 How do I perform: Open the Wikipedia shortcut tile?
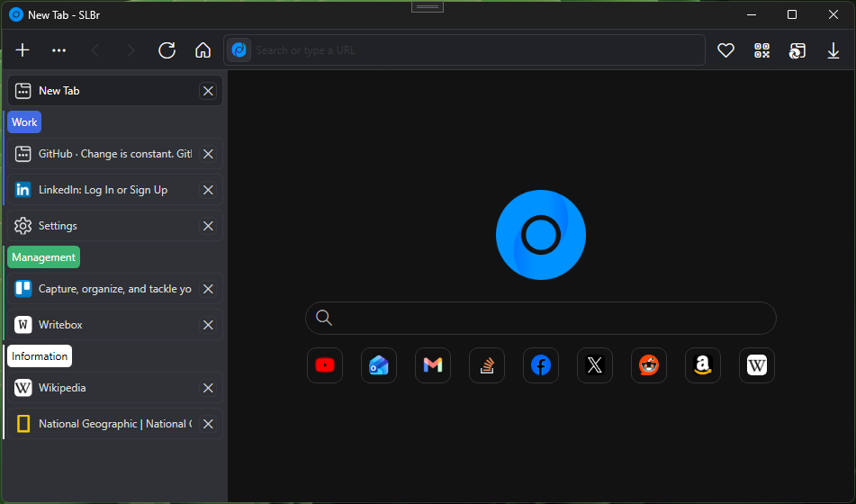(x=757, y=365)
